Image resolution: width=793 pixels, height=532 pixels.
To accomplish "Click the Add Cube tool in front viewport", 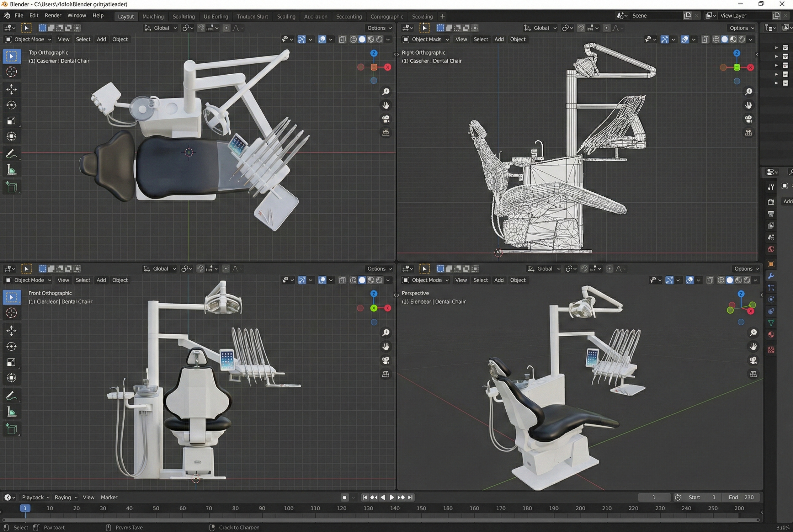I will coord(11,429).
